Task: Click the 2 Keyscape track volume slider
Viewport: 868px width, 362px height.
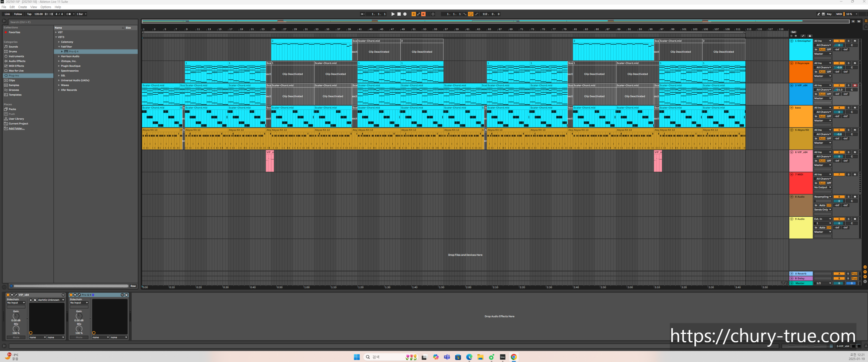Action: tap(839, 67)
